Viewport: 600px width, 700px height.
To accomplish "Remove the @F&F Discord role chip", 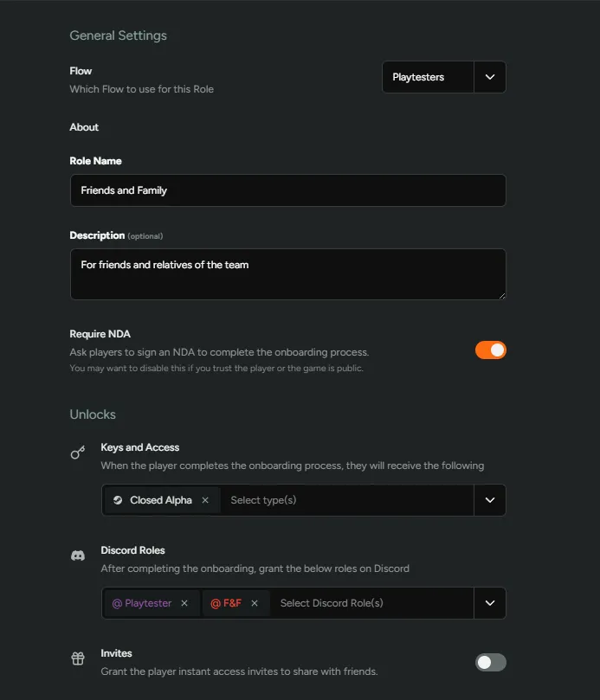I will coord(254,603).
